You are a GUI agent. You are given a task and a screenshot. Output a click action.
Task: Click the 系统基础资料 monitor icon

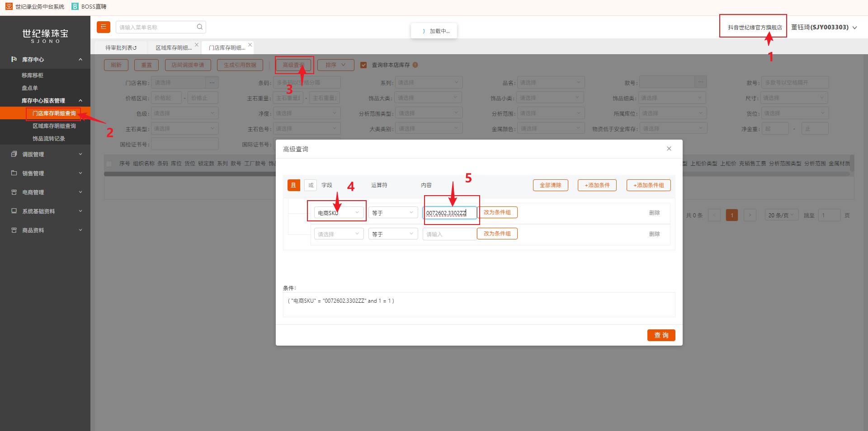pos(14,211)
